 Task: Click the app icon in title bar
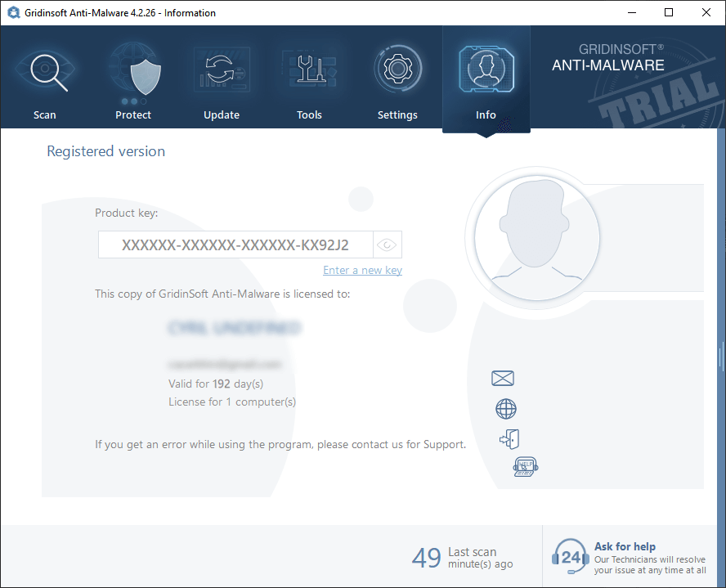coord(13,12)
